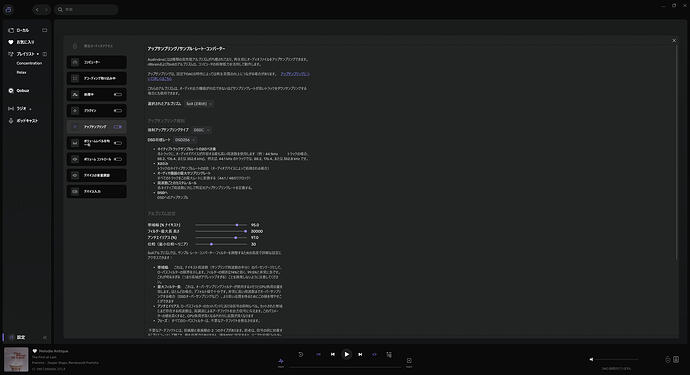The height and width of the screenshot is (375, 690).
Task: Skip to the next track
Action: pos(360,354)
